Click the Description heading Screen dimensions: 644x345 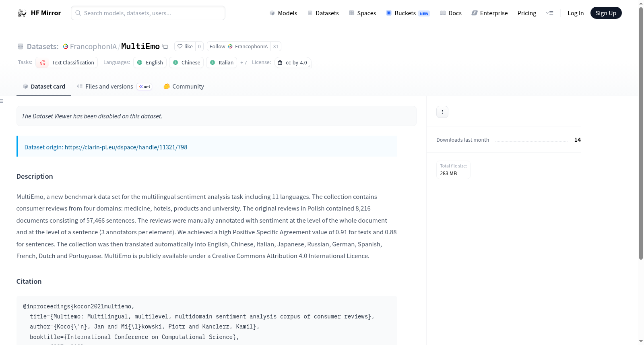tap(35, 176)
